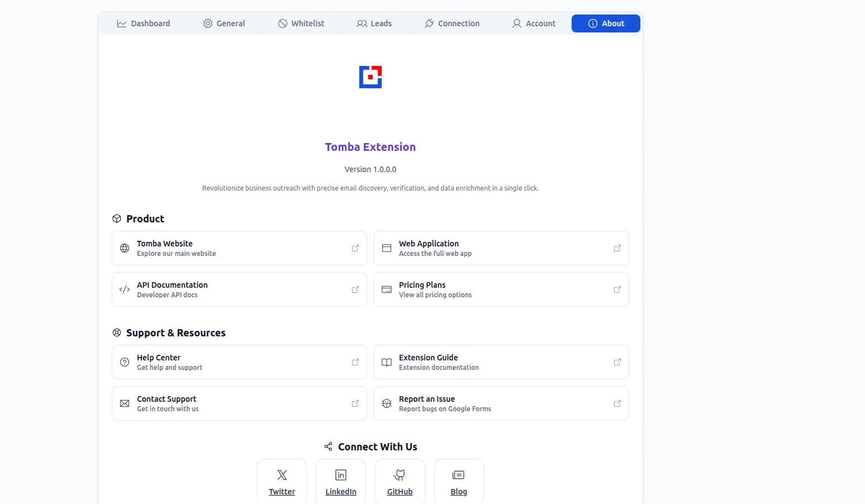Open external link arrow for Tomba Website

tap(355, 248)
